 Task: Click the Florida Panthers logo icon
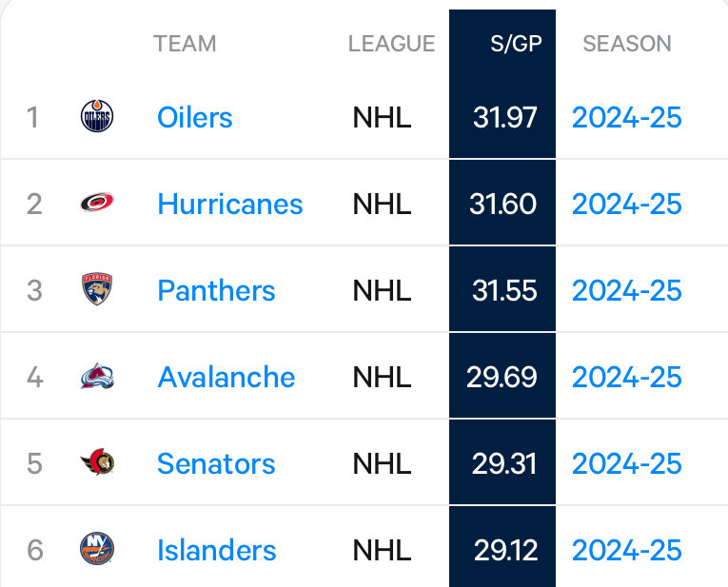click(x=97, y=288)
